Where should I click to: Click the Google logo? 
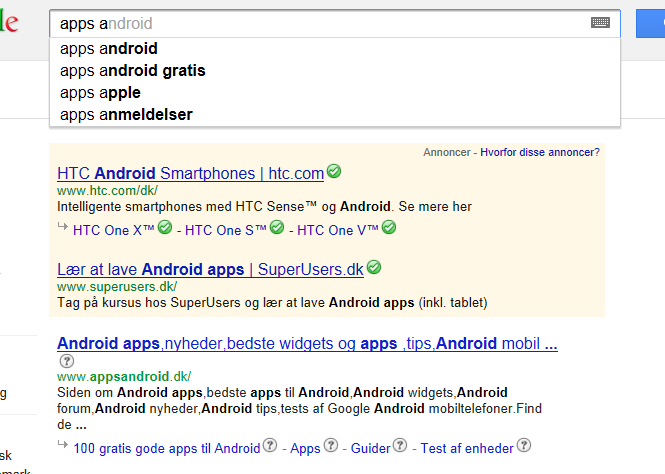[x=9, y=22]
